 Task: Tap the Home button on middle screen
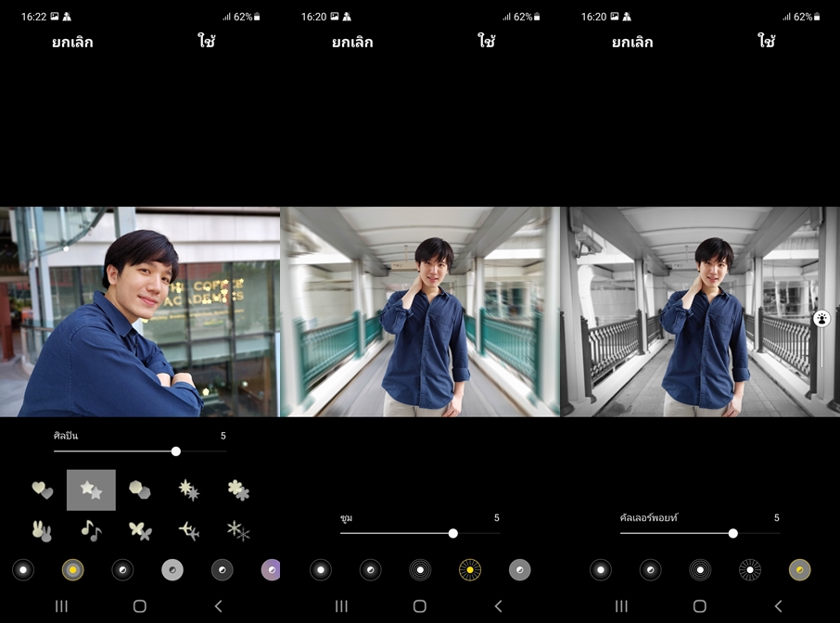click(x=420, y=606)
